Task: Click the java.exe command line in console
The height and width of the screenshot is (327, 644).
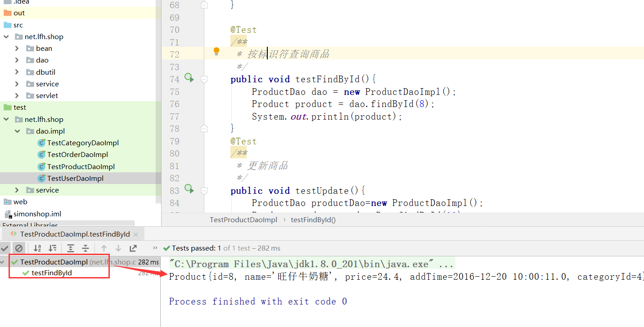Action: tap(311, 264)
